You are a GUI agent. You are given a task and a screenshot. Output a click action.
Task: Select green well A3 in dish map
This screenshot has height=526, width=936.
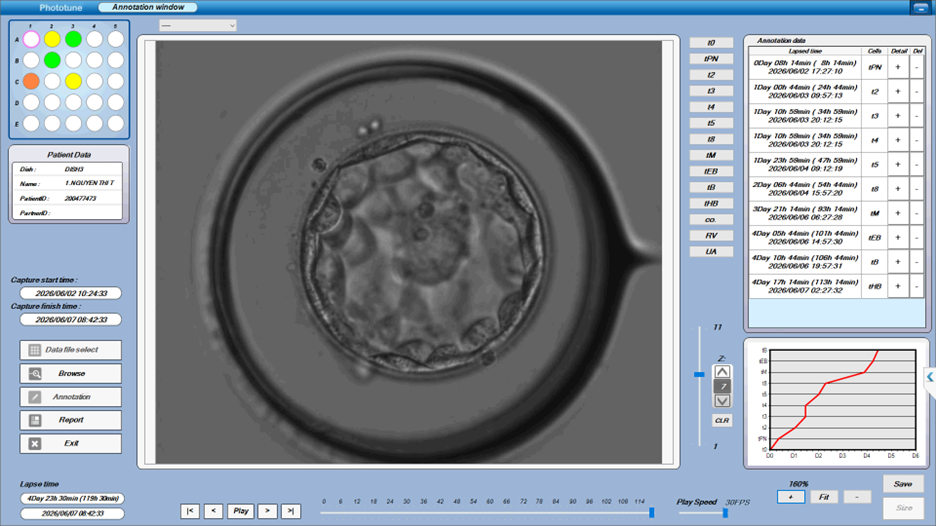coord(73,39)
